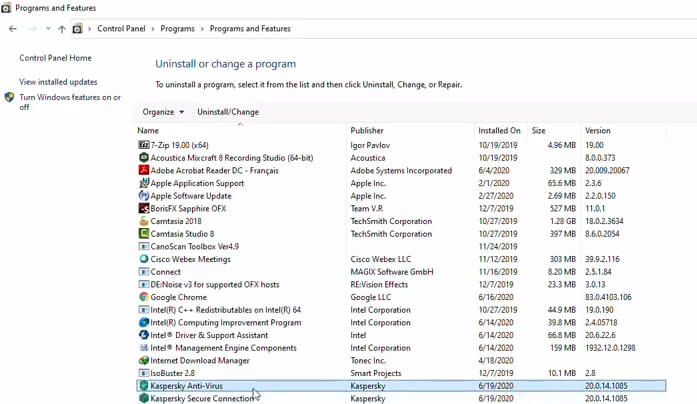Open the Organize dropdown menu
This screenshot has width=697, height=404.
click(x=163, y=112)
